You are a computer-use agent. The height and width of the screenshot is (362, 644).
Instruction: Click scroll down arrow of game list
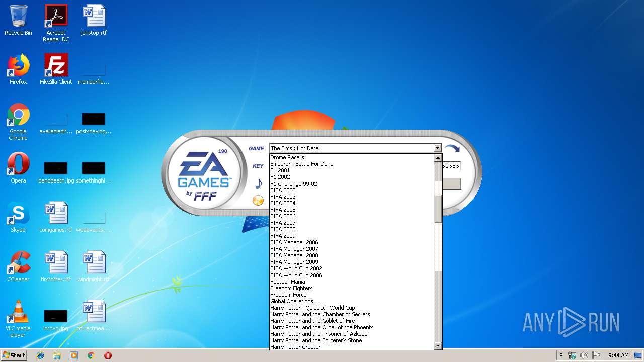click(x=438, y=346)
